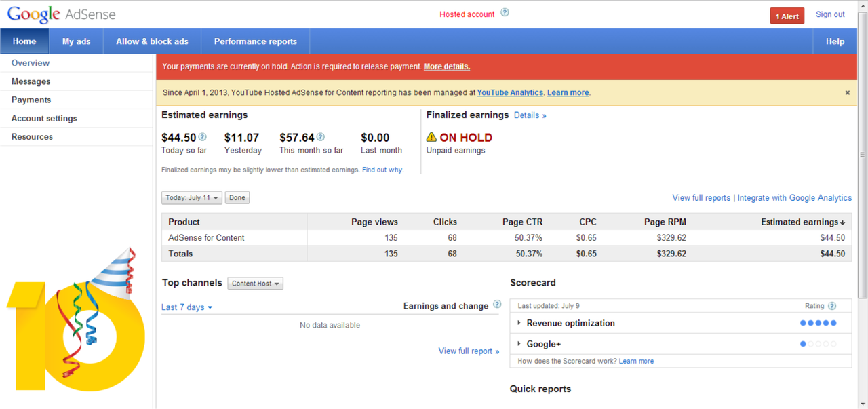Click the CPC column header

[588, 222]
